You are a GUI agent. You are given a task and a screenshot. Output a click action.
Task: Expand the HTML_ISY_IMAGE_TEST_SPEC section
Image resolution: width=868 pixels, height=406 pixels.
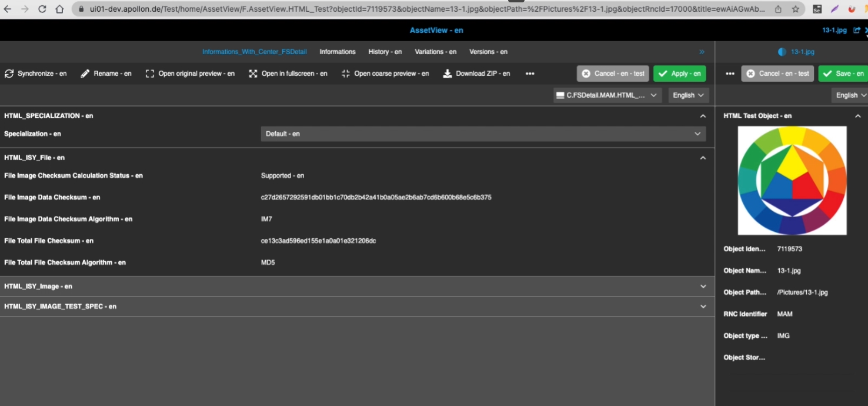(x=703, y=307)
